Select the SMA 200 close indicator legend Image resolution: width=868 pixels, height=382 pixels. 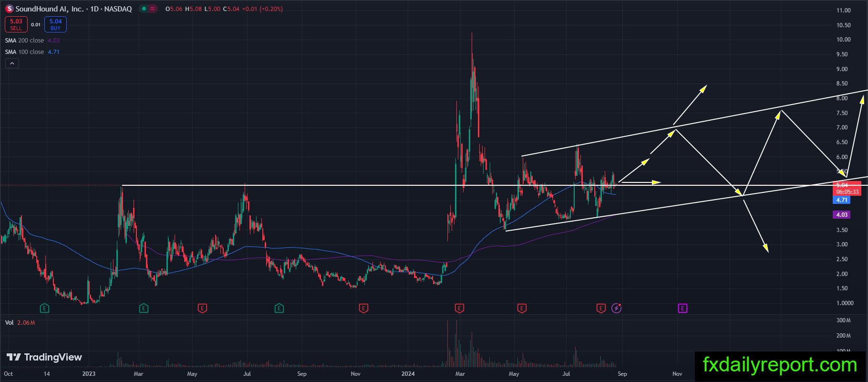pyautogui.click(x=32, y=41)
